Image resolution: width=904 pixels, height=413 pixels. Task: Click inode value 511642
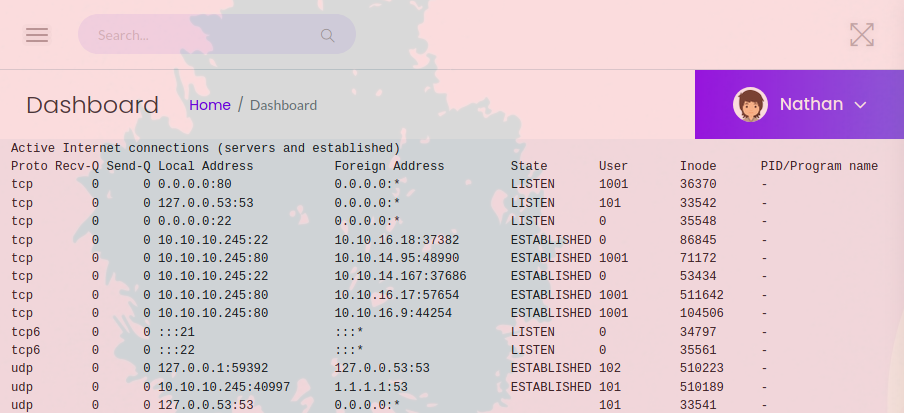tap(701, 295)
